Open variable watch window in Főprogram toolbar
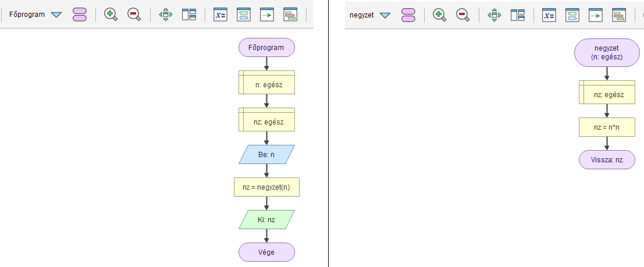Viewport: 644px width, 267px height. [220, 15]
